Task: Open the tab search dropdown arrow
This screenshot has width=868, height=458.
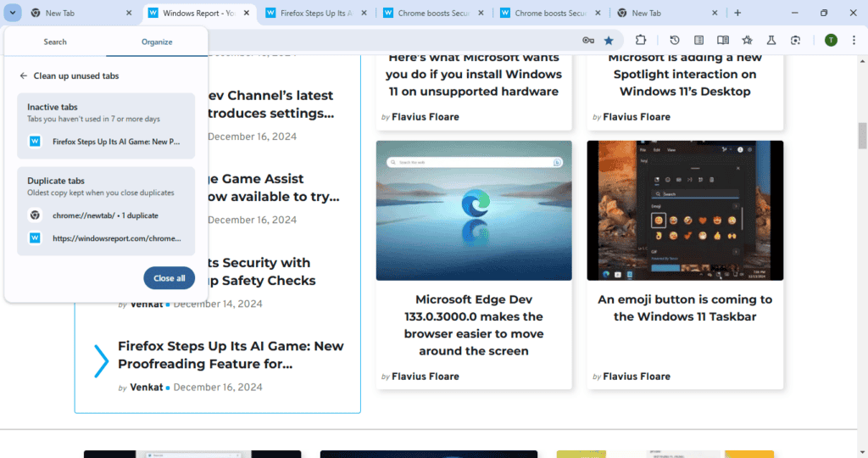Action: [12, 13]
